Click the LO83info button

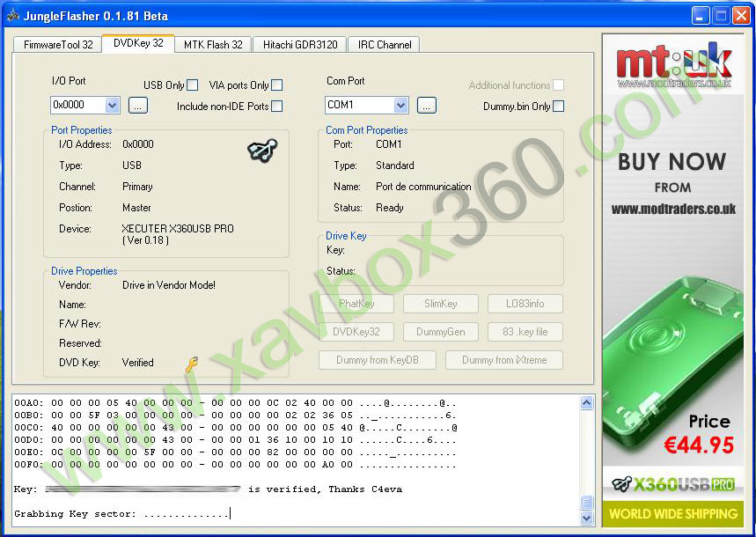(525, 304)
